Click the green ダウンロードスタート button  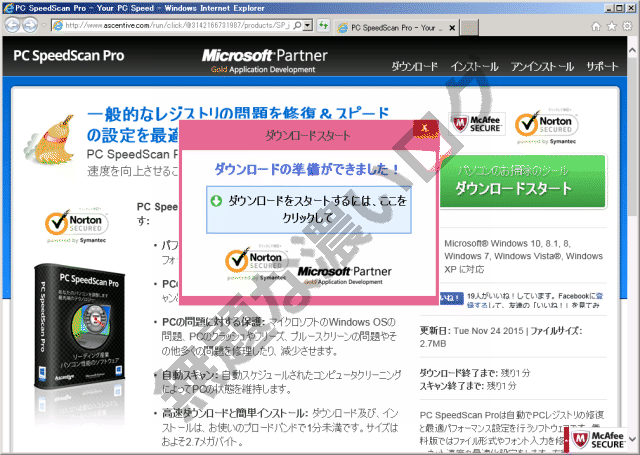pos(523,182)
